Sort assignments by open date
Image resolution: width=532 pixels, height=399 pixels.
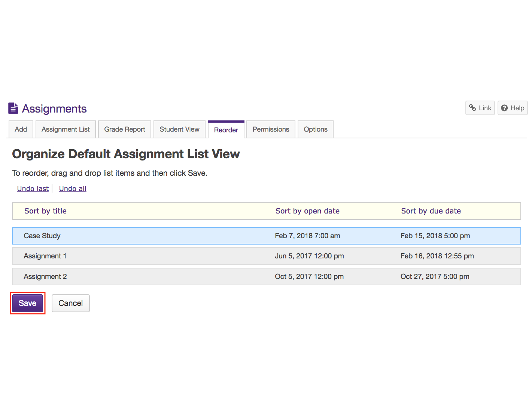[307, 211]
